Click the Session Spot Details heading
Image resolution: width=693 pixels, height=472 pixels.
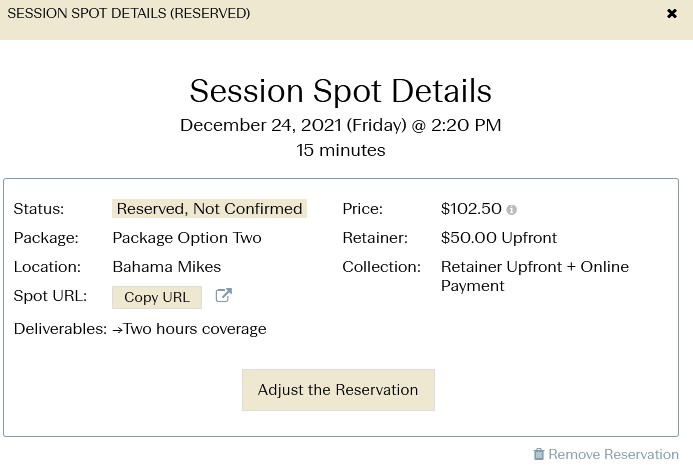pyautogui.click(x=340, y=91)
